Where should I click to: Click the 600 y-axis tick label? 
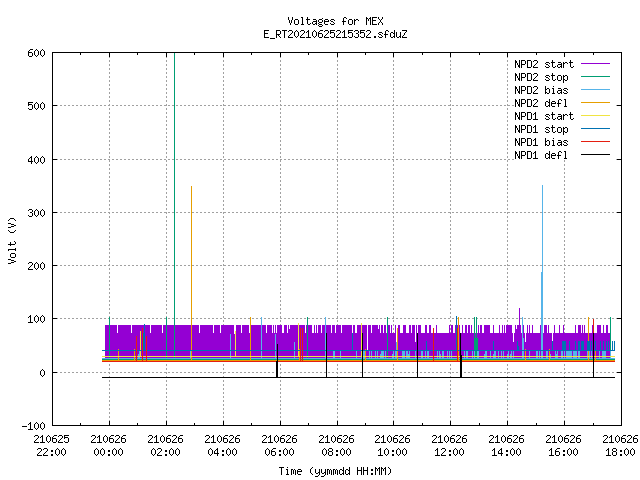(x=36, y=53)
